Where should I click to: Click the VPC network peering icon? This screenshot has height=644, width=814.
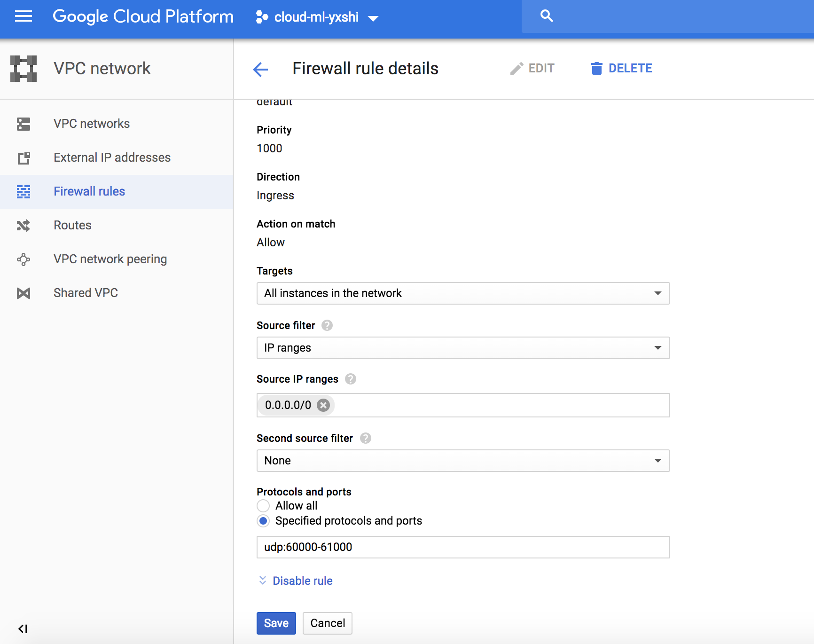pyautogui.click(x=23, y=259)
